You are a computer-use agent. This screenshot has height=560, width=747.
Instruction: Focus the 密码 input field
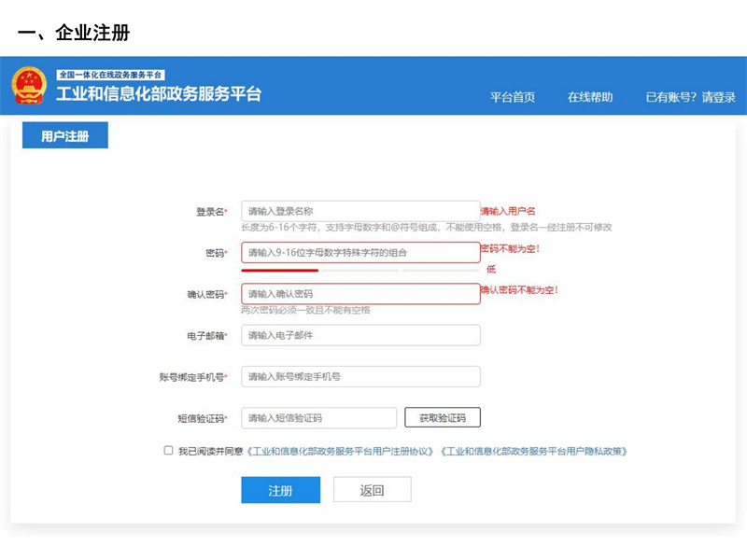click(360, 252)
